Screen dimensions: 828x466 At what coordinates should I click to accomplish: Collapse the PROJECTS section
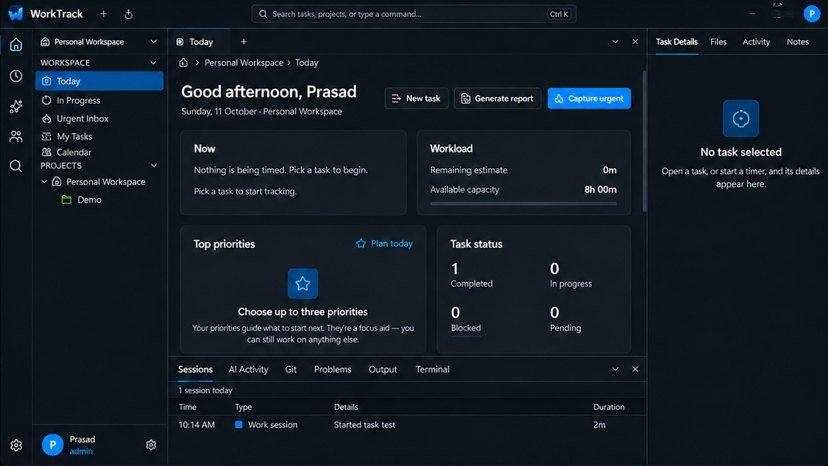click(x=154, y=165)
